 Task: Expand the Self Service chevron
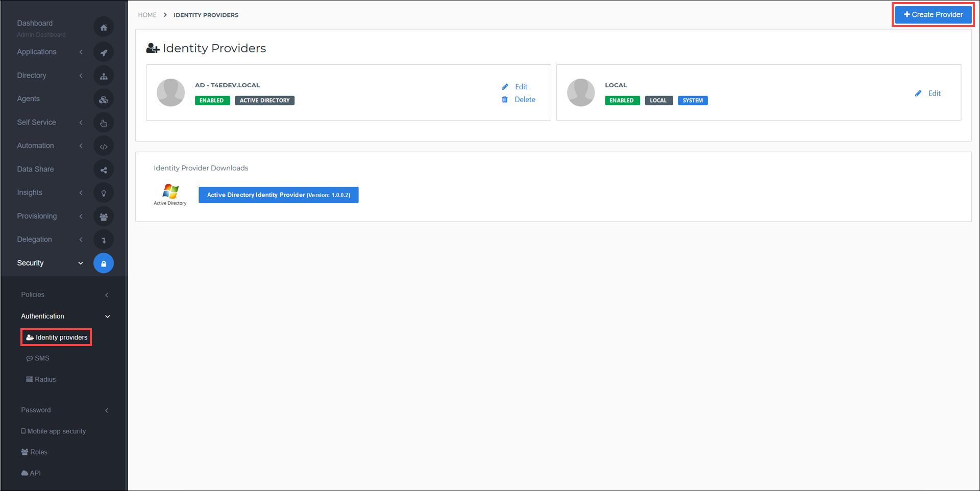[x=81, y=122]
